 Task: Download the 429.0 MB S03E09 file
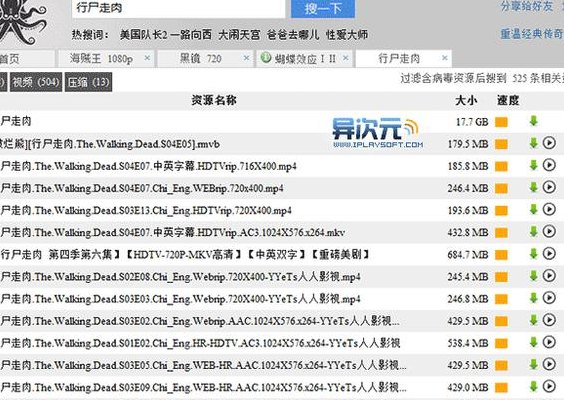(533, 387)
